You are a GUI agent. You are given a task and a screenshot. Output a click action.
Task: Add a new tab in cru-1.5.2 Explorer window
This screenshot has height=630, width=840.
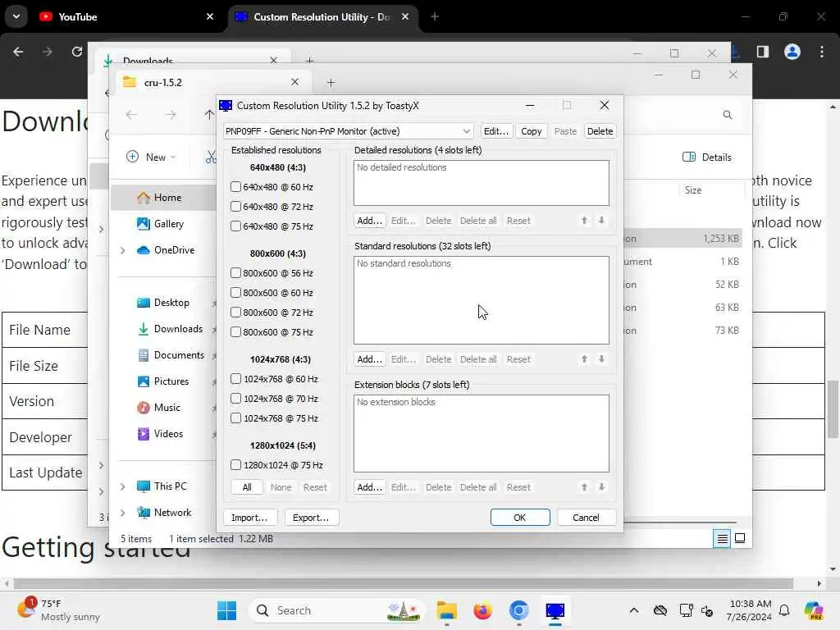pos(331,83)
